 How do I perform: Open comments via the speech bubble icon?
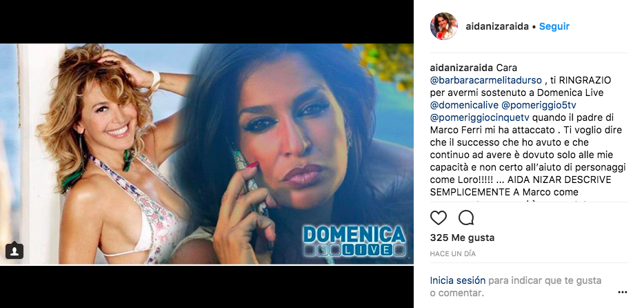(466, 218)
